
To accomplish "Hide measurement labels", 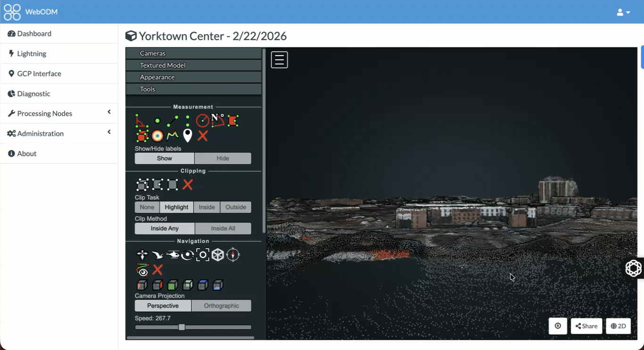I will coord(223,158).
